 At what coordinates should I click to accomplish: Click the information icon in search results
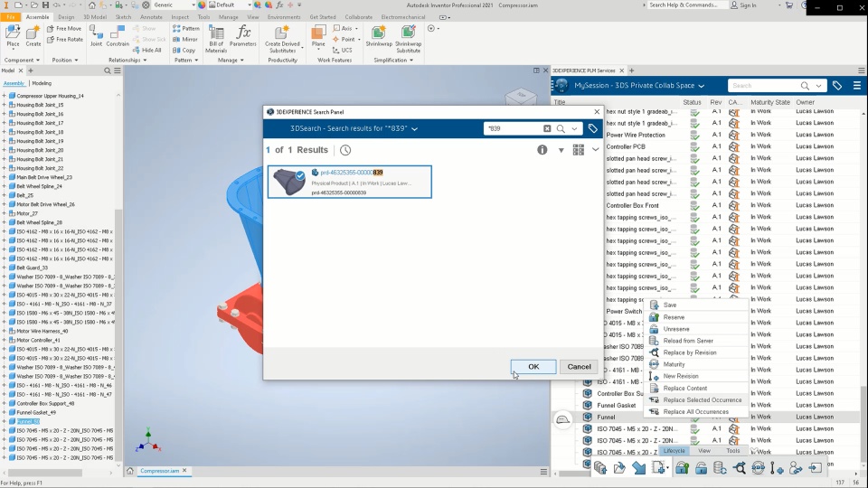tap(542, 150)
